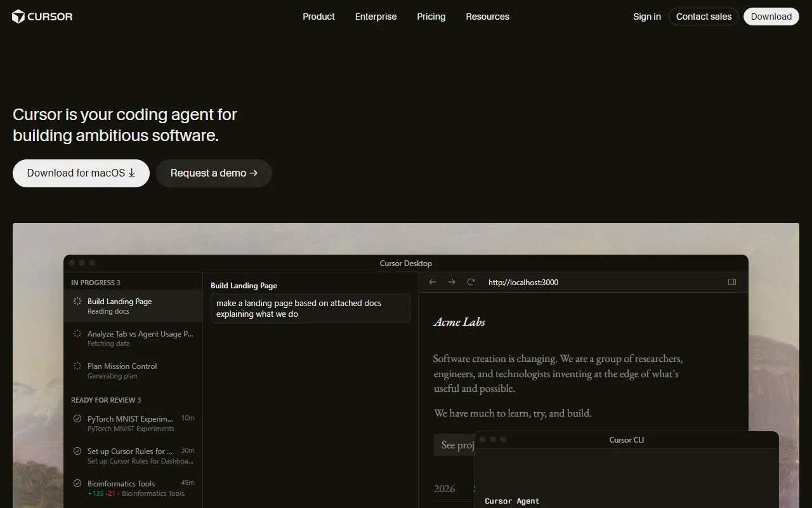812x508 pixels.
Task: Click the Cursor logo in header
Action: pyautogui.click(x=43, y=17)
